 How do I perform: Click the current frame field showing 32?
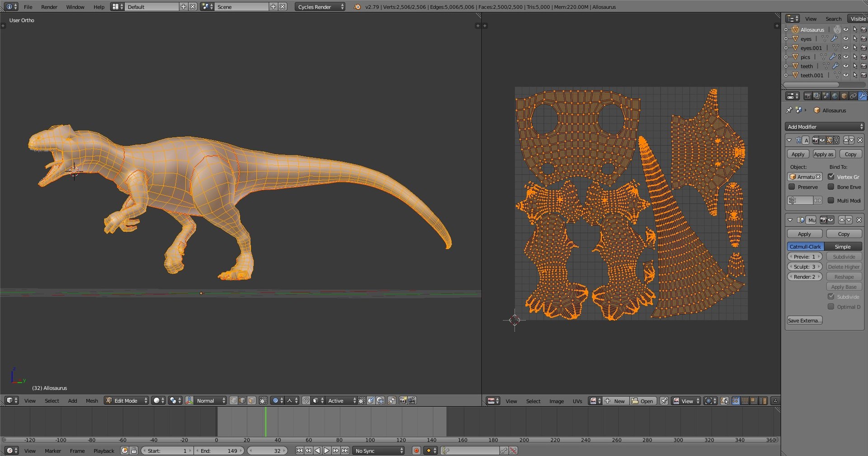[268, 451]
